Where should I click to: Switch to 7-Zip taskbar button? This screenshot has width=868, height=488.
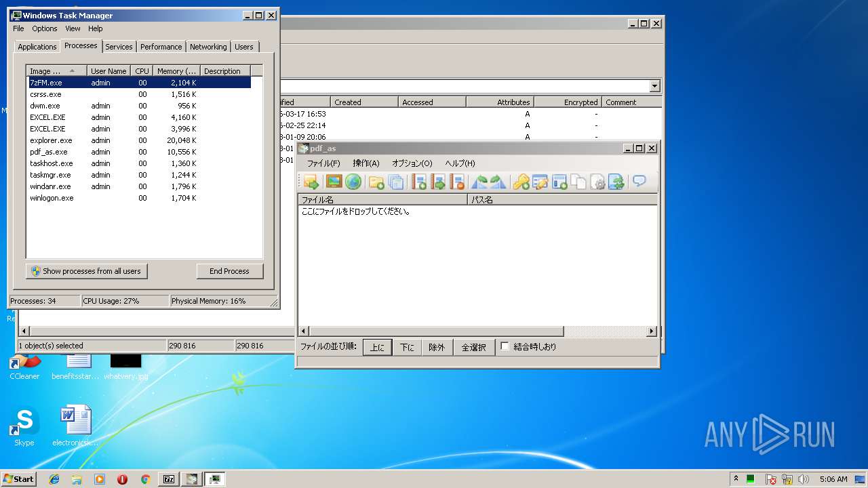tap(169, 479)
